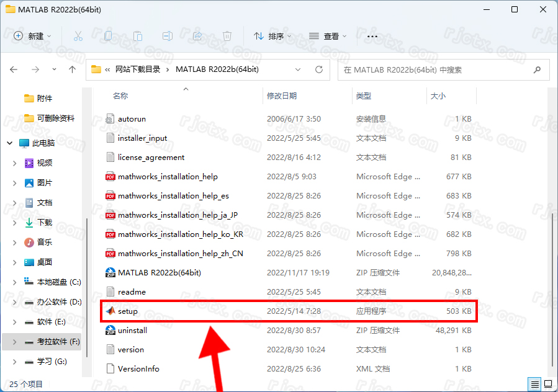Navigate up one folder with up arrow
558x392 pixels.
[x=73, y=69]
